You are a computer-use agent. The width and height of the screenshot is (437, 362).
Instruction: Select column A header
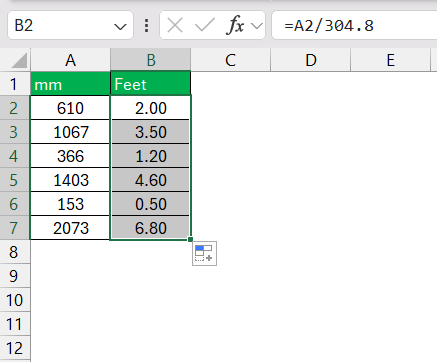tap(70, 60)
